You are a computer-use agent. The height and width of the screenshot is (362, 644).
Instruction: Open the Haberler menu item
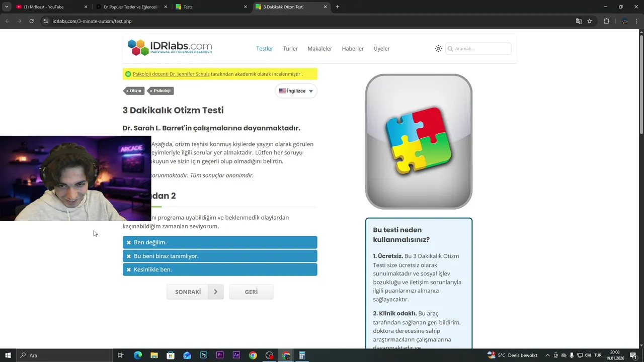(353, 49)
